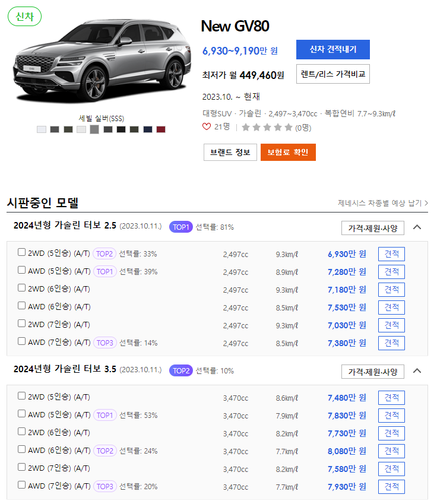The width and height of the screenshot is (437, 504).
Task: Click 견적 for the 7,730만 원 trim
Action: click(391, 433)
